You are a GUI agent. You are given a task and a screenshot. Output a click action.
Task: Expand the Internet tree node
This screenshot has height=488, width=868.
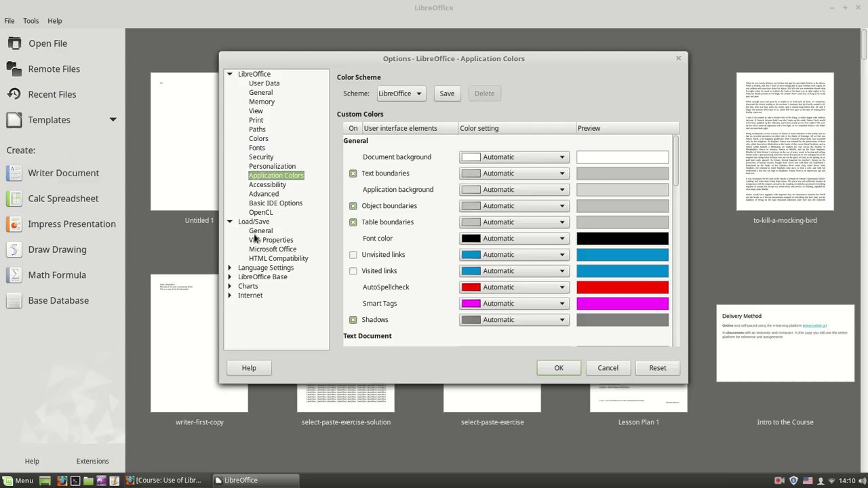(230, 296)
